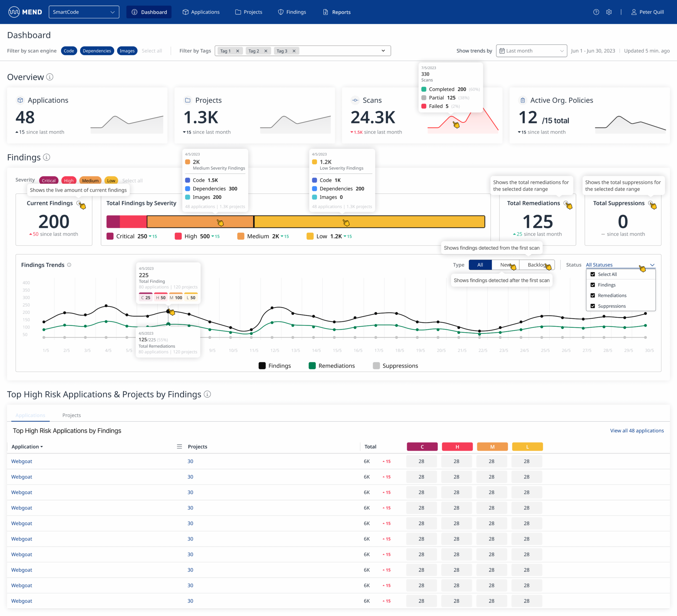The width and height of the screenshot is (677, 616).
Task: Expand the Filter by Tags dropdown arrow
Action: (x=383, y=51)
